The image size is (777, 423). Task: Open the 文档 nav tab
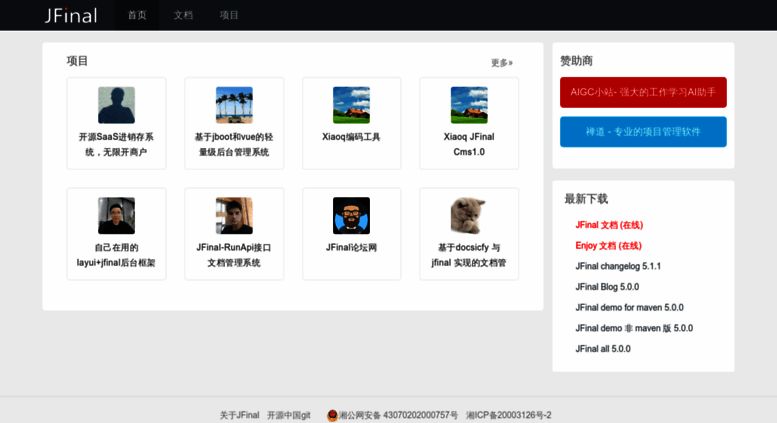183,15
